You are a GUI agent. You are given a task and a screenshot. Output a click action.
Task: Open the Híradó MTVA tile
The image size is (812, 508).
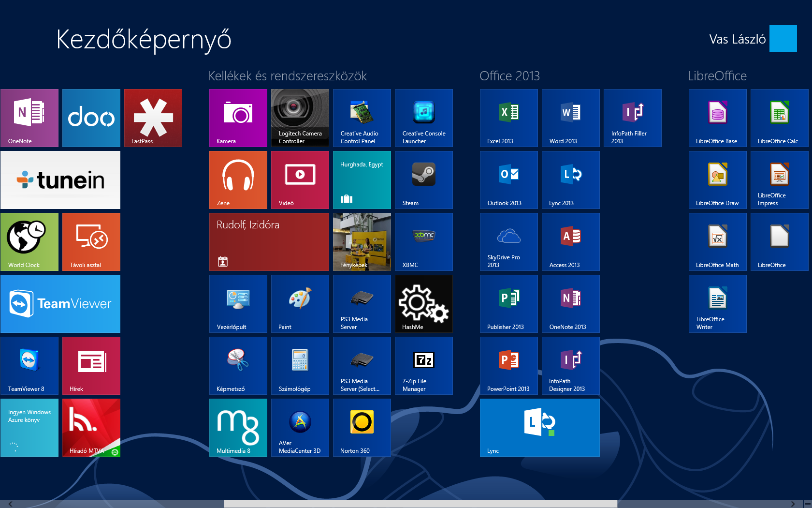91,428
